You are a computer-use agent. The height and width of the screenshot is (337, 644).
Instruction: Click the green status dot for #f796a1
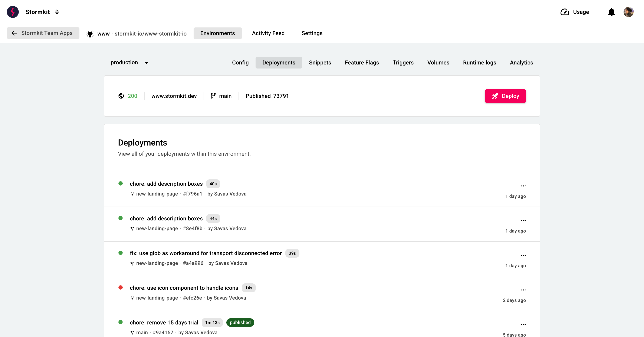[x=120, y=183]
